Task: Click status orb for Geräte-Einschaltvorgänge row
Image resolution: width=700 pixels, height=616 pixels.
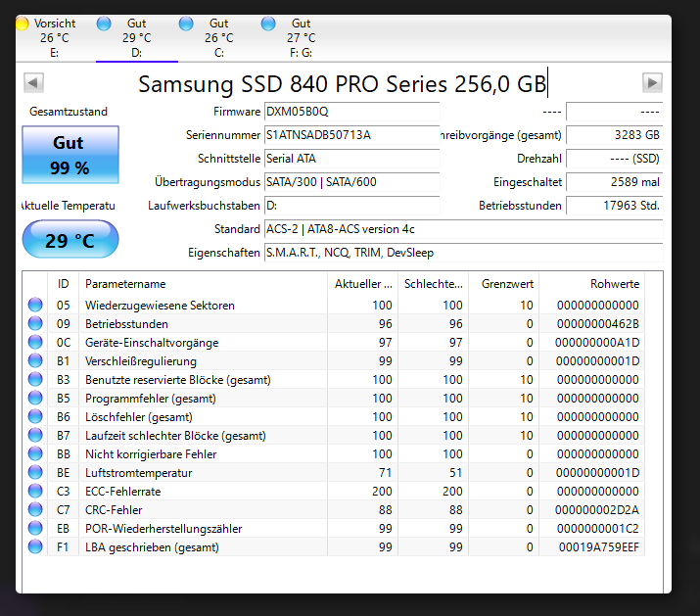Action: (x=35, y=343)
